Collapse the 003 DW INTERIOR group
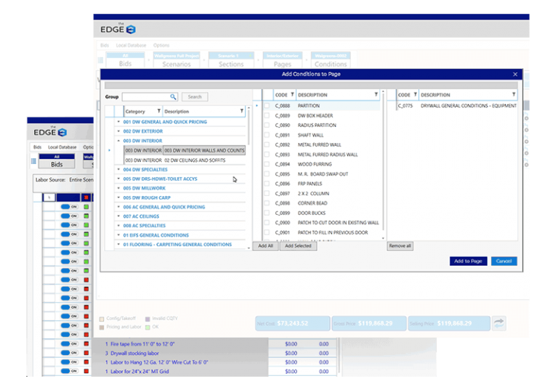Image resolution: width=558 pixels, height=392 pixels. point(118,141)
